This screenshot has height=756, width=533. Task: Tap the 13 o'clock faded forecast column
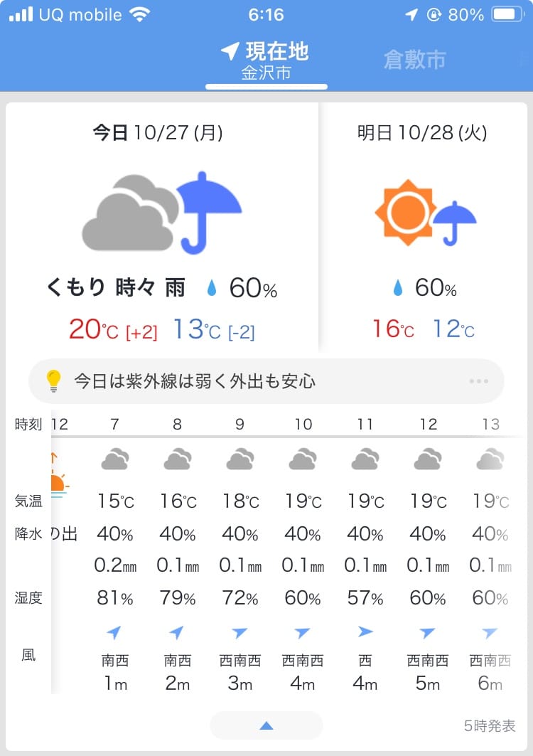[490, 555]
